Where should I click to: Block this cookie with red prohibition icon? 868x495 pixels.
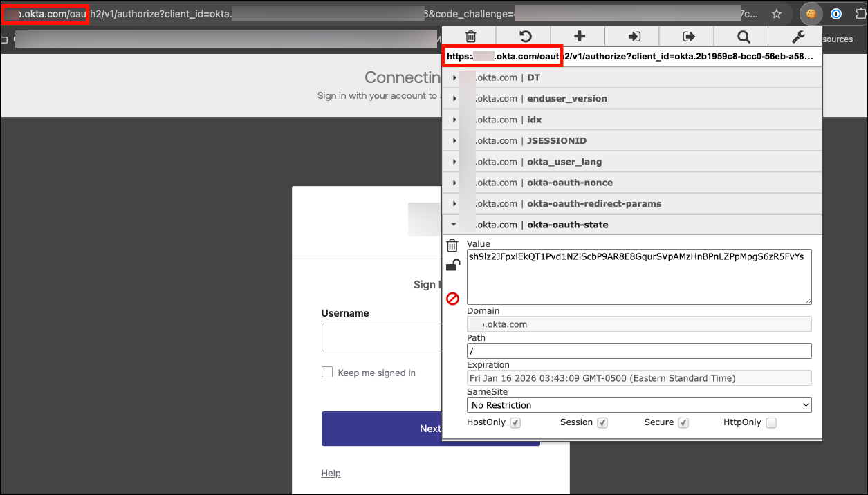click(x=452, y=299)
